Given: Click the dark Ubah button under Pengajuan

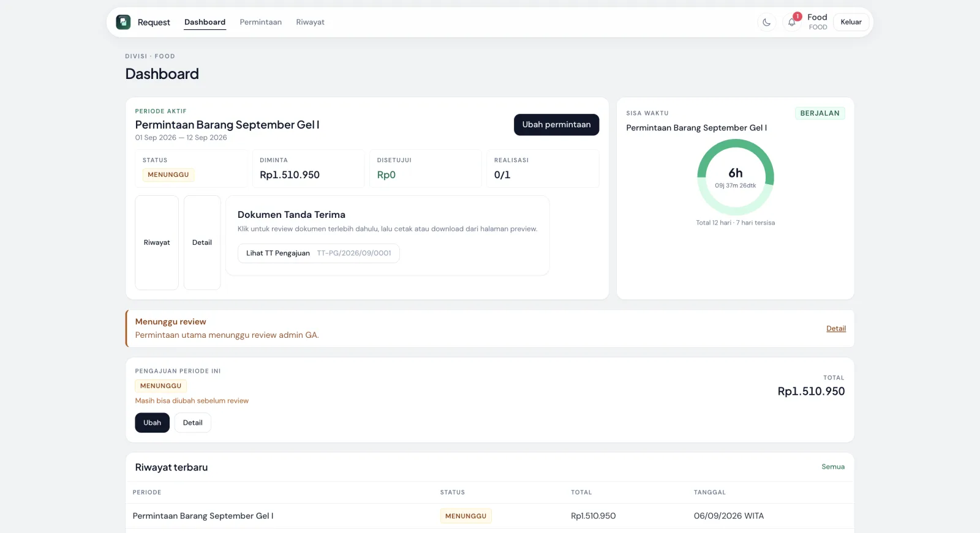Looking at the screenshot, I should pos(153,423).
